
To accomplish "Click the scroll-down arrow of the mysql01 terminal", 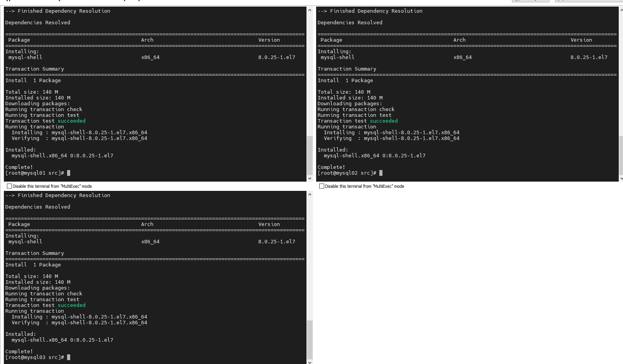I will tap(310, 178).
